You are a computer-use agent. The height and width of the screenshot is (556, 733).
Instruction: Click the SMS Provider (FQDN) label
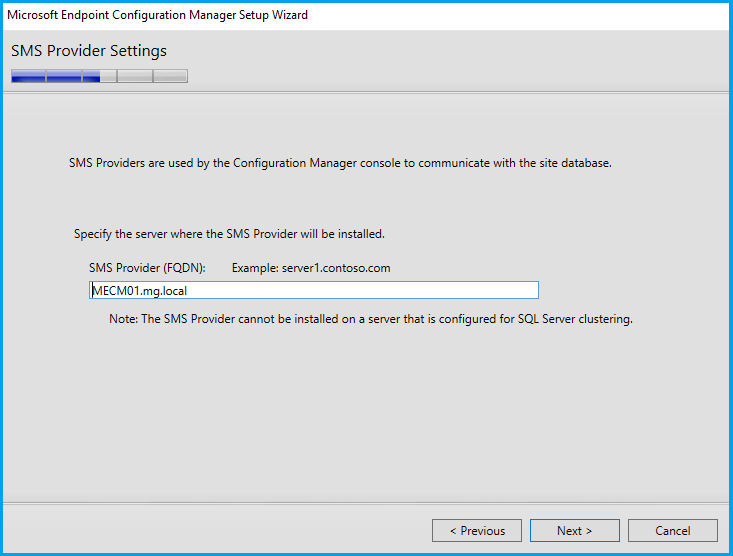pyautogui.click(x=147, y=268)
